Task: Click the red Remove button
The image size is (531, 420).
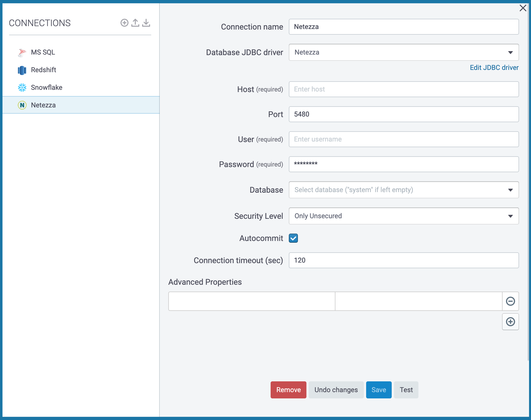Action: coord(288,390)
